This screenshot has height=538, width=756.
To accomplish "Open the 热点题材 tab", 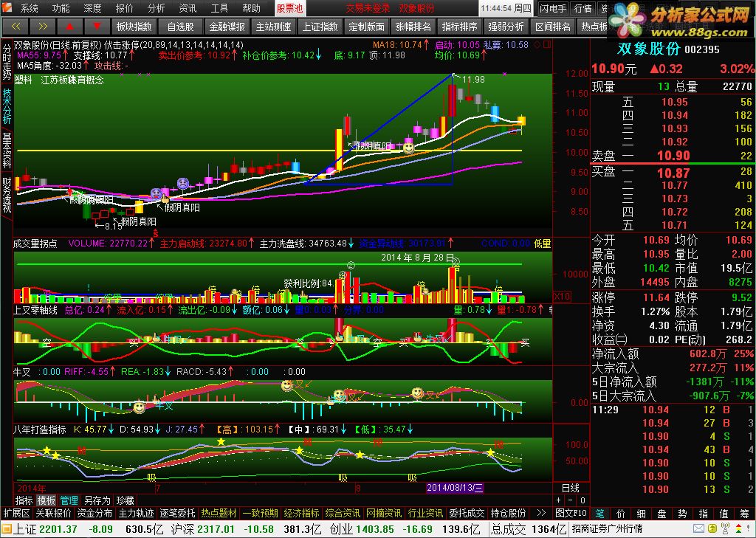I will [219, 514].
